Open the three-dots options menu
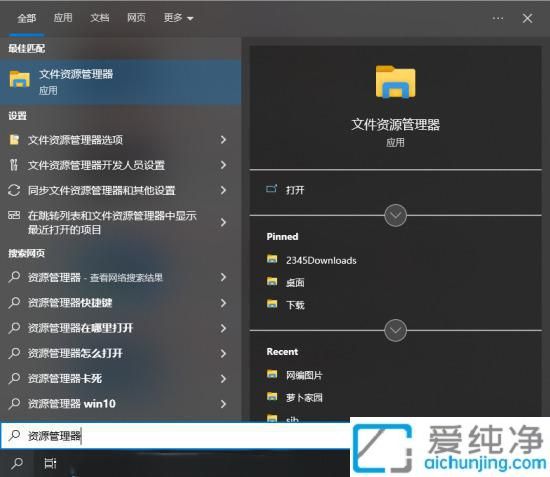The height and width of the screenshot is (477, 550). click(498, 18)
